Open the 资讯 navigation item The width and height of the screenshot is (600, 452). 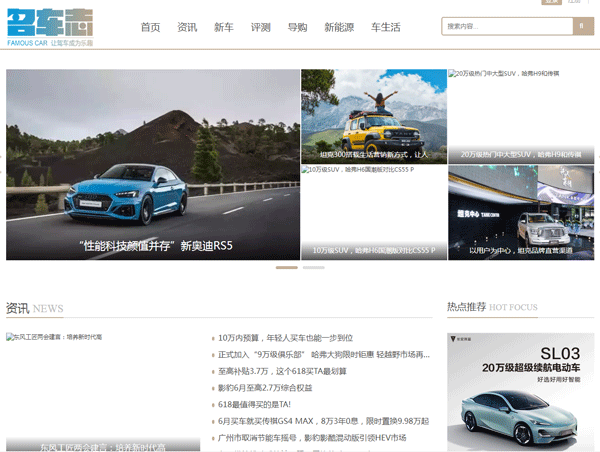187,27
